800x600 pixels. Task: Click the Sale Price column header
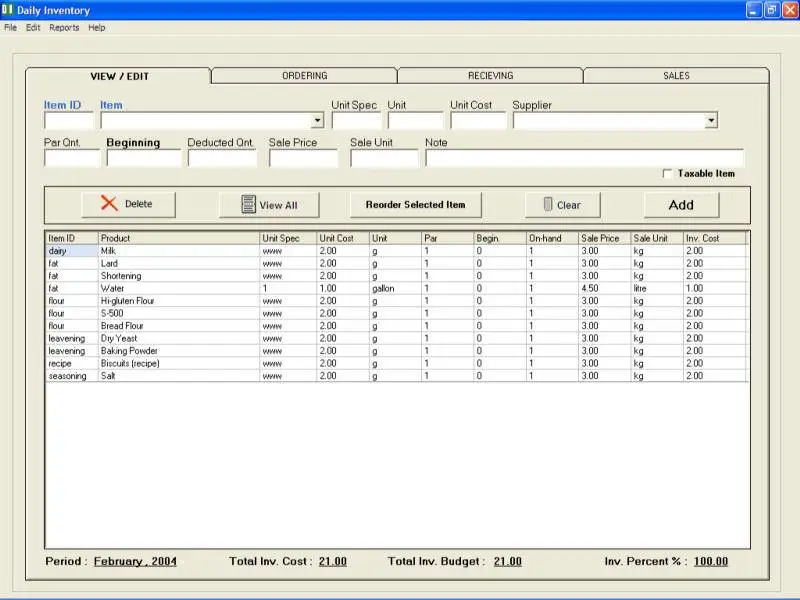[605, 238]
